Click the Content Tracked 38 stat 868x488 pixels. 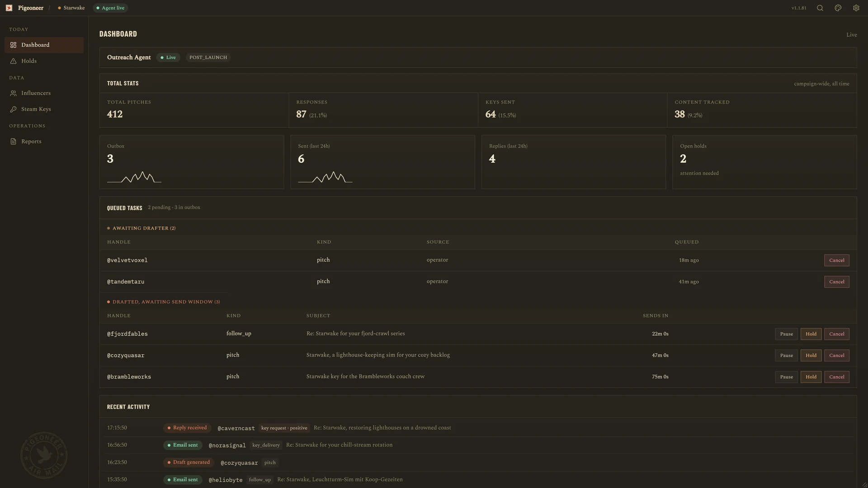(x=762, y=110)
